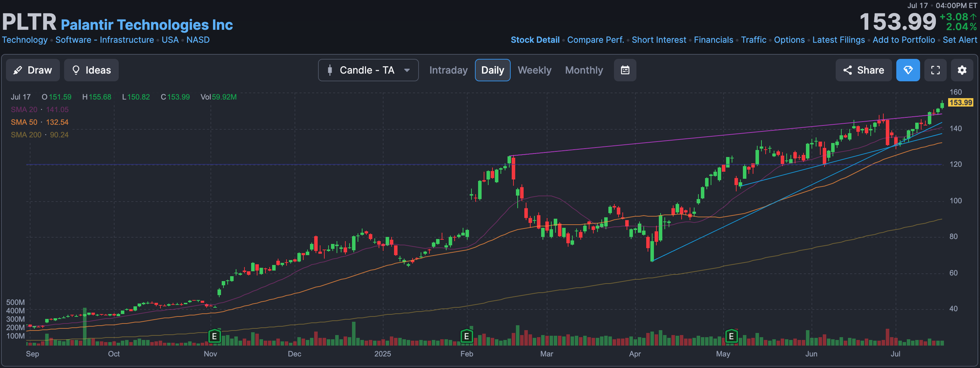Open the Options link
980x368 pixels.
point(789,40)
